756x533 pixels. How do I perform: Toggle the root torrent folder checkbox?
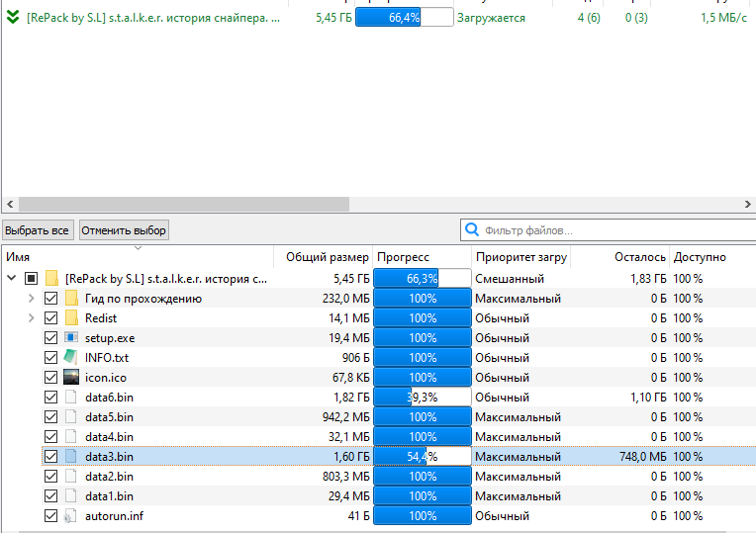tap(32, 279)
